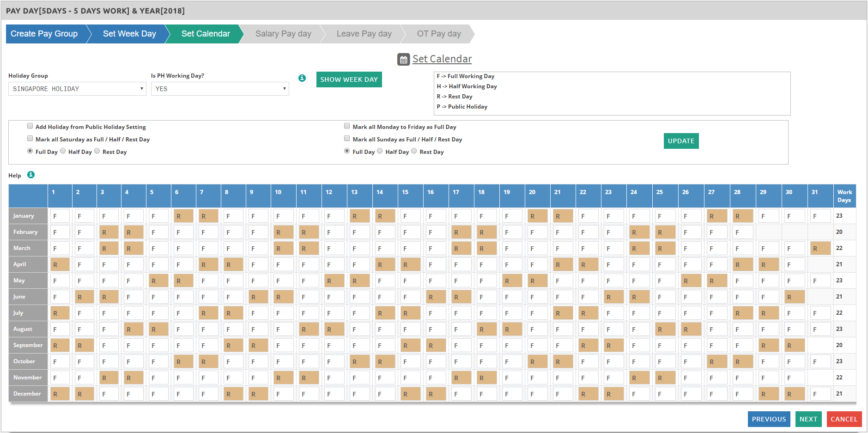Screen dimensions: 868x433
Task: Click the SHOW WEEK DAY button
Action: click(349, 79)
